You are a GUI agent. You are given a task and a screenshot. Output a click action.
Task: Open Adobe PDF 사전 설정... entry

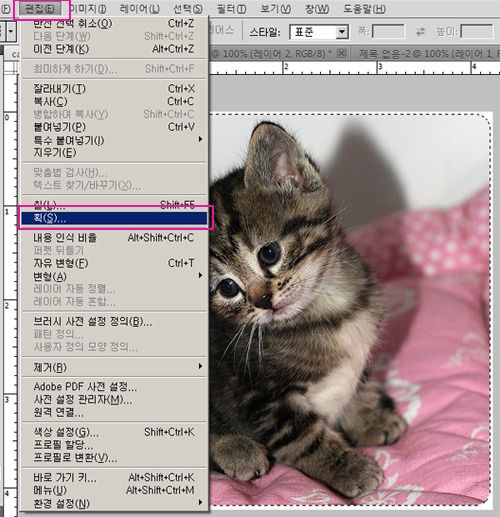click(x=114, y=387)
